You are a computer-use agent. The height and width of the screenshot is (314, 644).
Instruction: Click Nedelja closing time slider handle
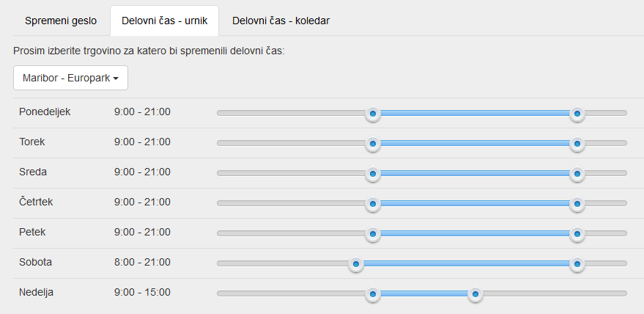point(475,294)
